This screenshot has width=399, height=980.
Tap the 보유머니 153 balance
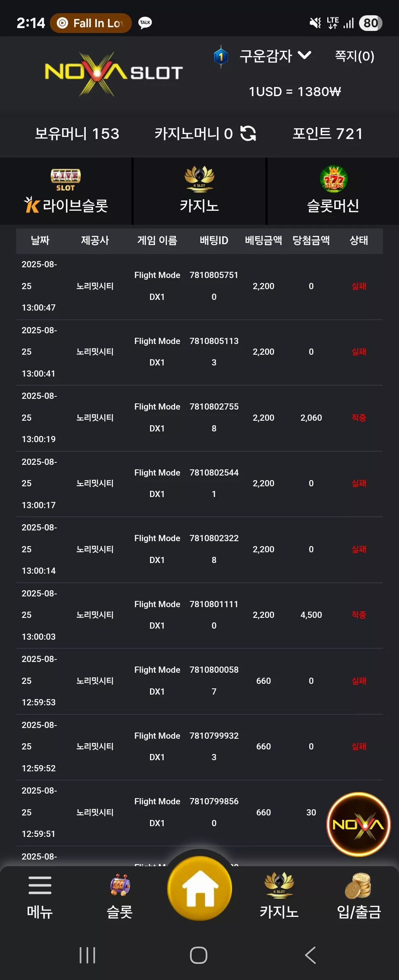(x=77, y=133)
